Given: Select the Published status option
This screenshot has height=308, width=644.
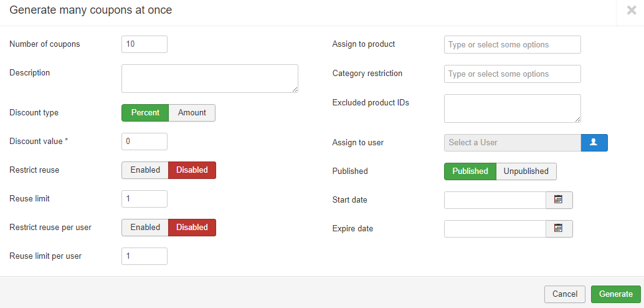Looking at the screenshot, I should tap(470, 171).
